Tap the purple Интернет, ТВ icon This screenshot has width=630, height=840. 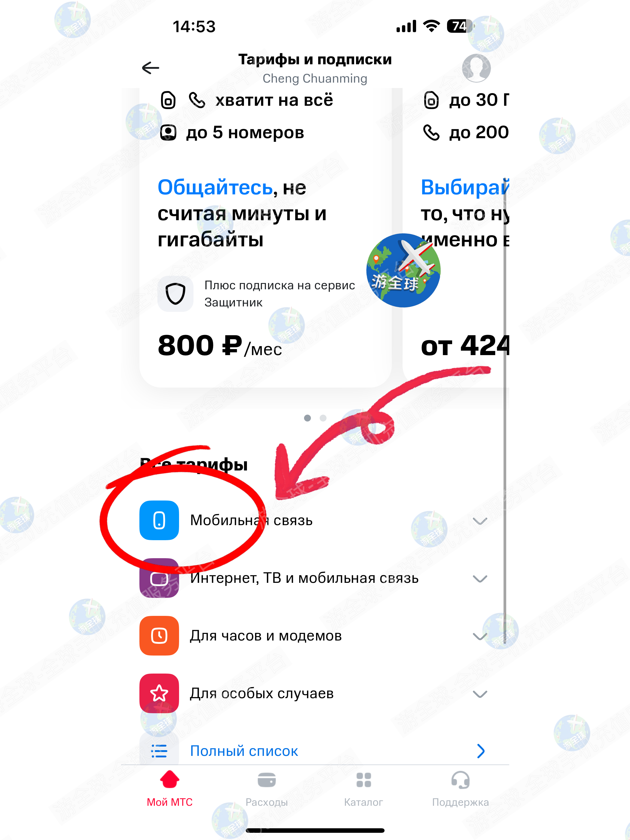point(159,578)
